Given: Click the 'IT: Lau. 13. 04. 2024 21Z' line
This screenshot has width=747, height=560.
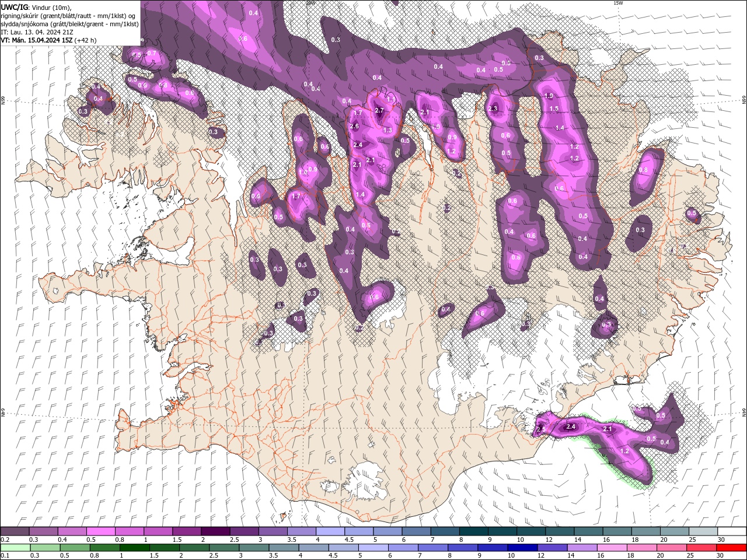Looking at the screenshot, I should (37, 33).
